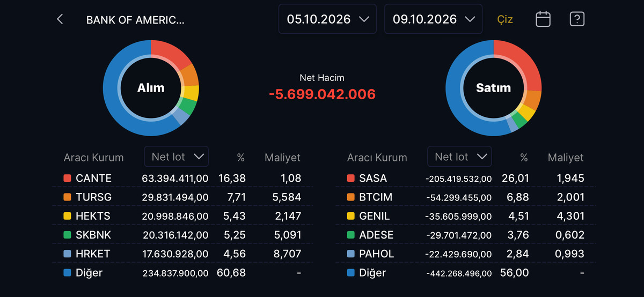This screenshot has width=644, height=297.
Task: Select the TURSG row in Alım list
Action: pyautogui.click(x=182, y=197)
